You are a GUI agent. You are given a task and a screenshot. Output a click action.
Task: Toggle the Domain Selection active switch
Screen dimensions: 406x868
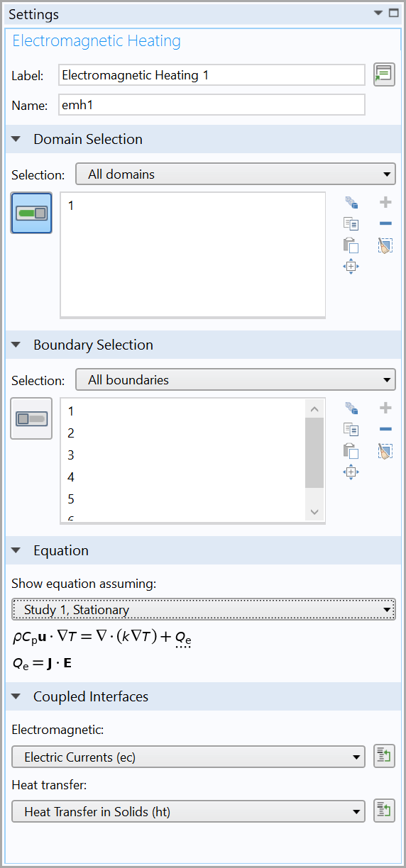[x=31, y=213]
